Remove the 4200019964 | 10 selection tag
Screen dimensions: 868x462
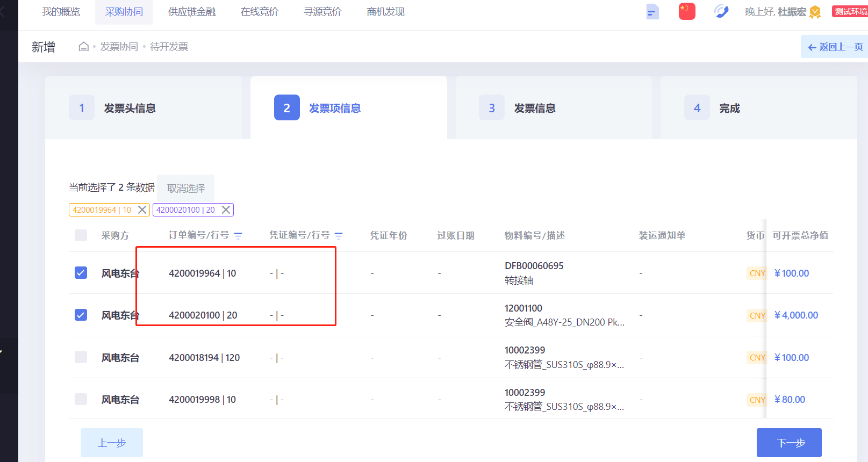[142, 210]
